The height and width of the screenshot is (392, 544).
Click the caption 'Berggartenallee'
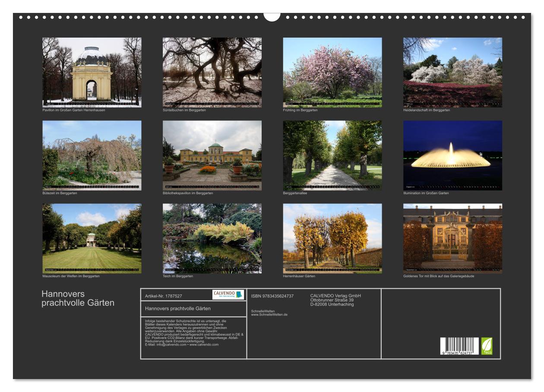(x=295, y=193)
